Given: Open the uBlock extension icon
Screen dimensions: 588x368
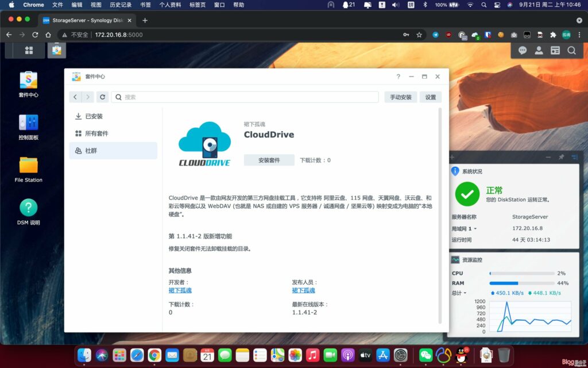Looking at the screenshot, I should tap(448, 35).
